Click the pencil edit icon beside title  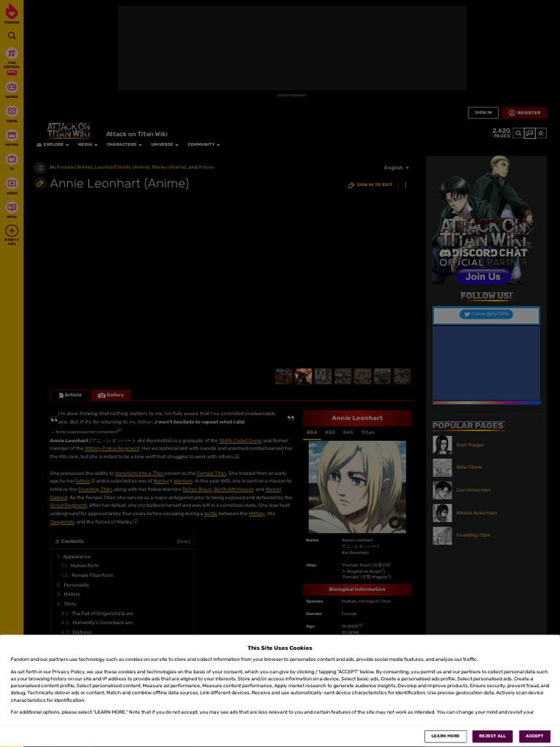[x=40, y=183]
